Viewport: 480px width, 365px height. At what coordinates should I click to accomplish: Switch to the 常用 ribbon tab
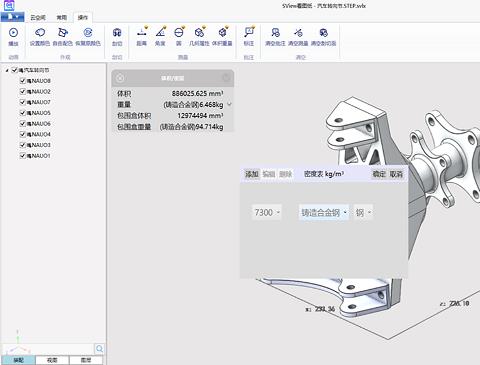(x=61, y=17)
